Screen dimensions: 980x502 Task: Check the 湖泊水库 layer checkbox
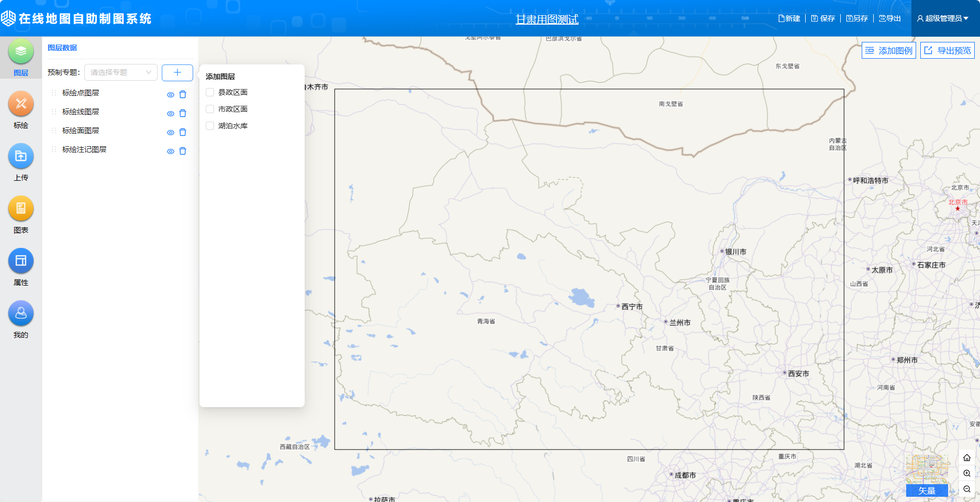[210, 126]
